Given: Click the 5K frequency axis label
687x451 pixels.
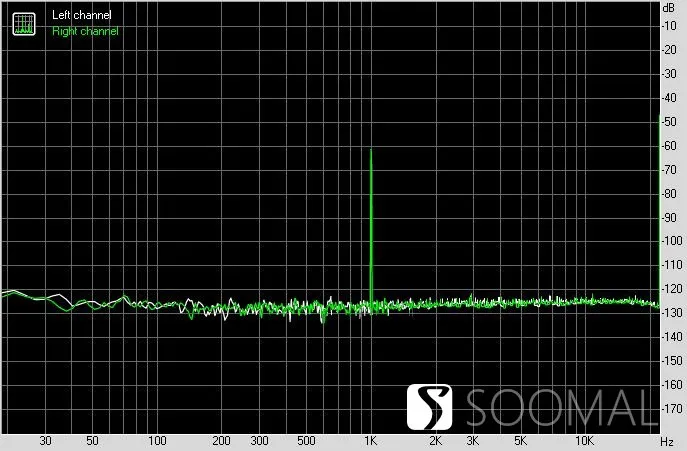Looking at the screenshot, I should tap(520, 441).
